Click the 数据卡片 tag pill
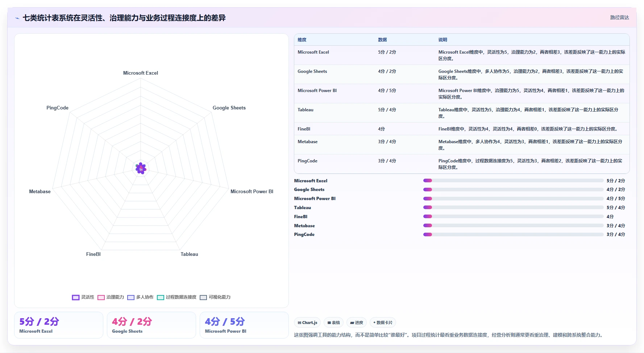Viewport: 644px width, 353px height. [x=383, y=323]
